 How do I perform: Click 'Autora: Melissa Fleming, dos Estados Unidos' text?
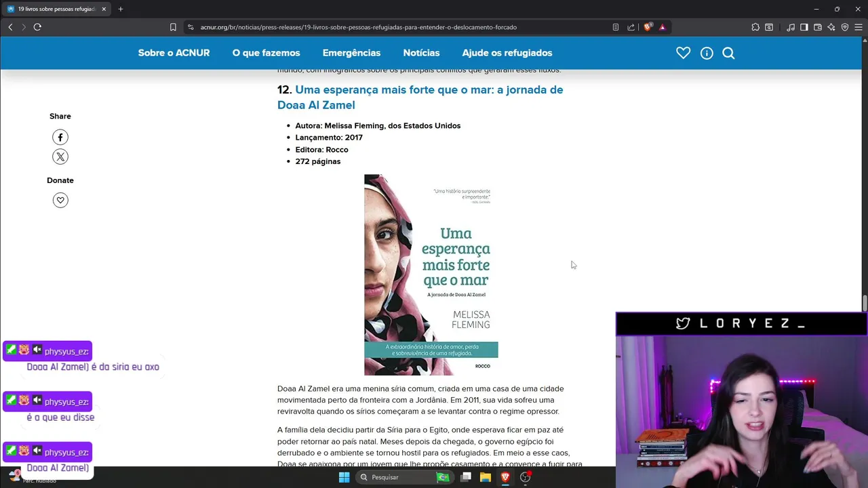tap(378, 125)
